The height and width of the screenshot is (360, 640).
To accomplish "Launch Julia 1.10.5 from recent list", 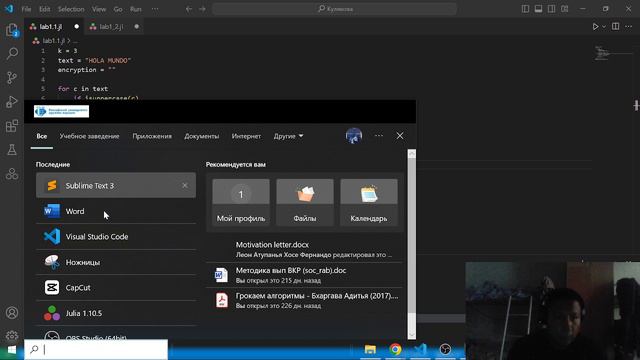I will (116, 313).
